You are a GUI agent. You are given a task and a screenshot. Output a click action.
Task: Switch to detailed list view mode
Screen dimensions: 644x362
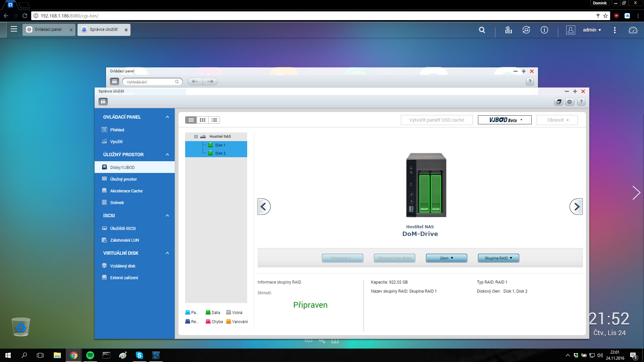(x=214, y=120)
